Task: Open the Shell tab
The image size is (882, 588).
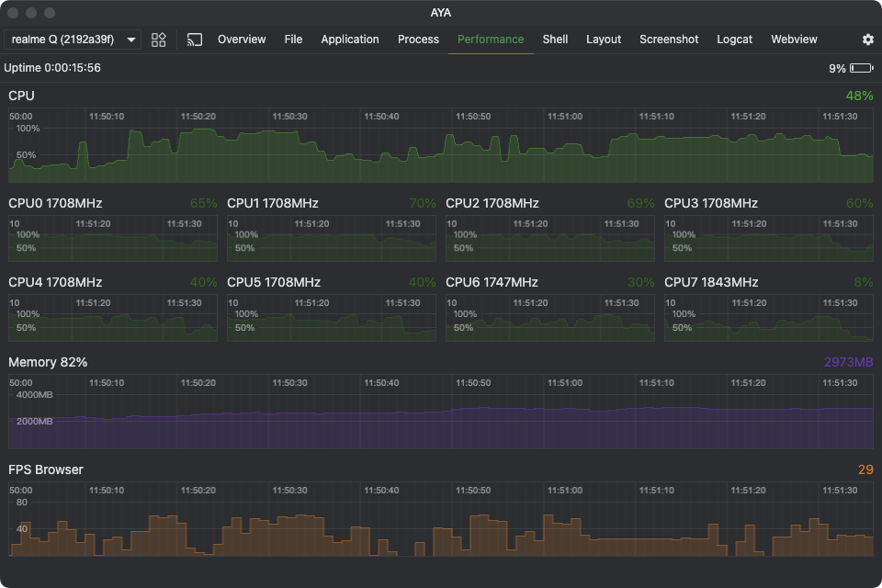Action: click(x=555, y=40)
